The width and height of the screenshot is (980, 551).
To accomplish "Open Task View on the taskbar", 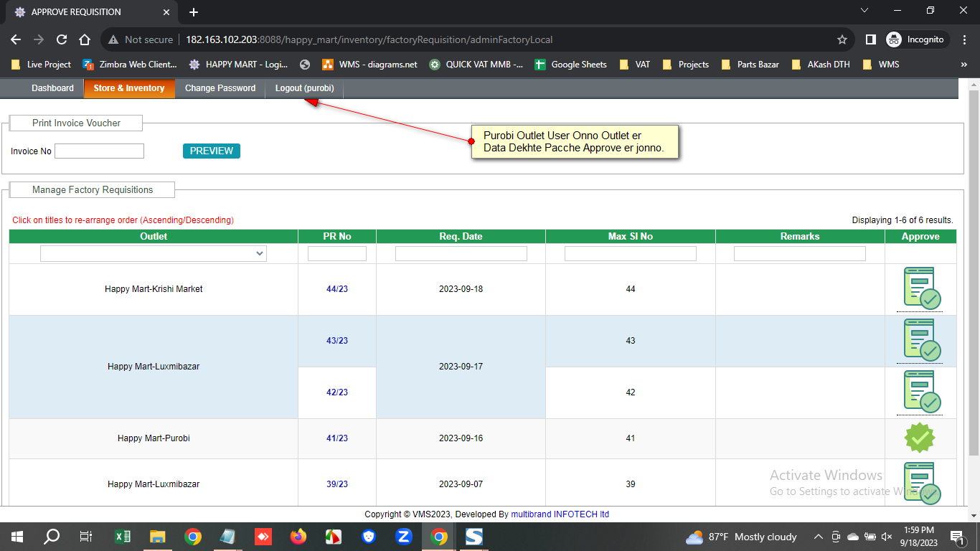I will [86, 537].
